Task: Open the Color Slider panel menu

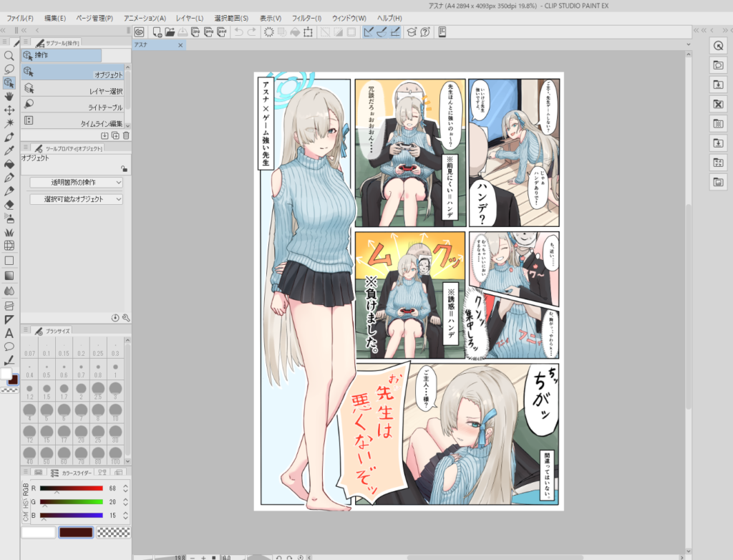Action: pos(26,472)
